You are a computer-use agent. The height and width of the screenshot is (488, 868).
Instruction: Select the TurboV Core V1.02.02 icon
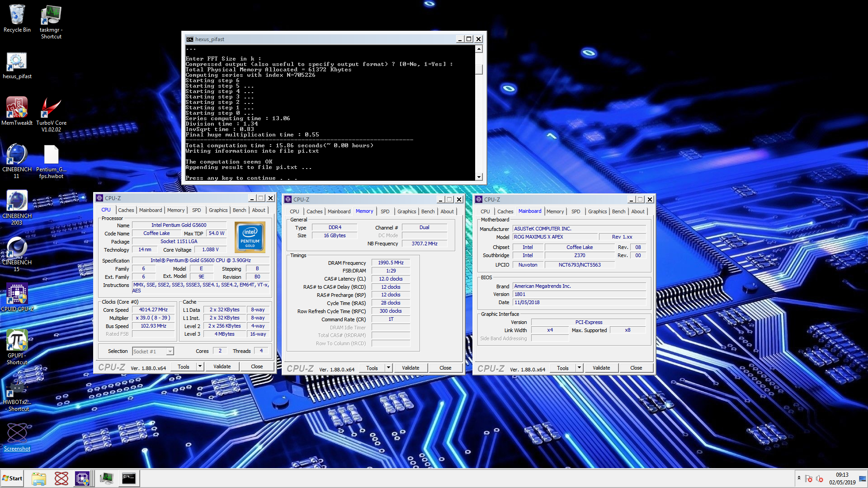pyautogui.click(x=51, y=114)
